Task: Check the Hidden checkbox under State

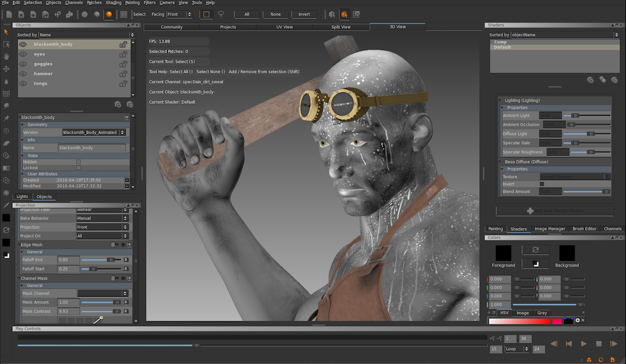Action: 78,162
